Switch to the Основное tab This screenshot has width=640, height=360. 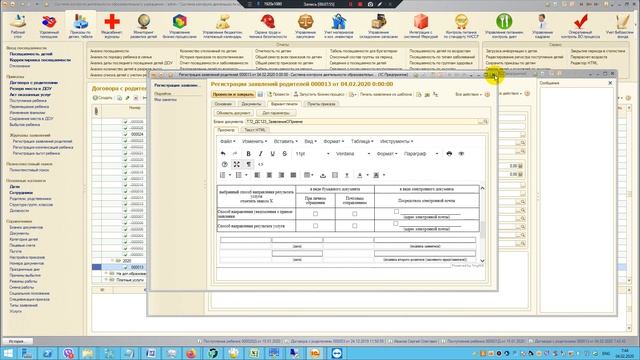pos(223,104)
